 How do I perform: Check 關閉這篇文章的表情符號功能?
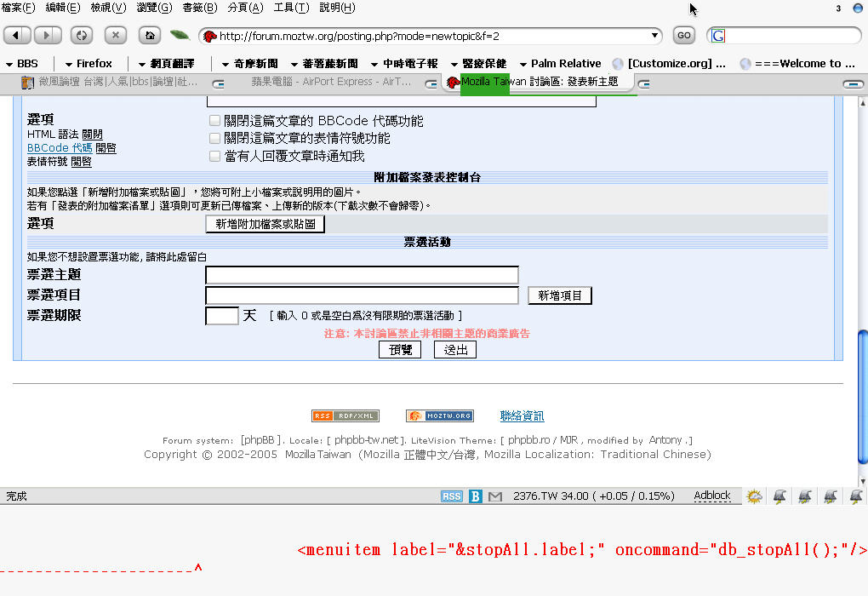(x=214, y=138)
